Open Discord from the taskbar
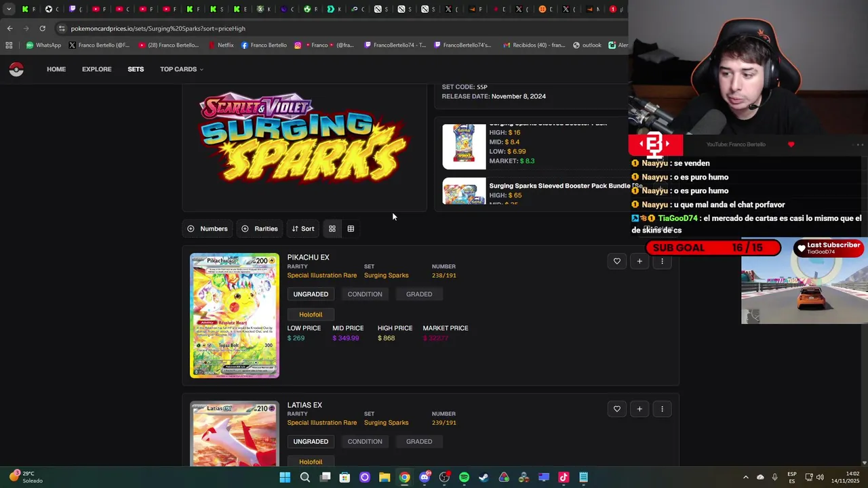 425,477
